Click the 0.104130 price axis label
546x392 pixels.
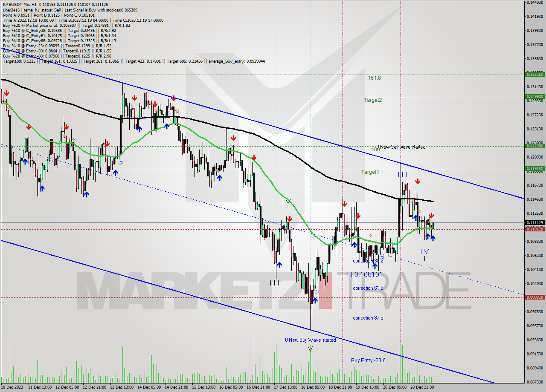click(x=534, y=269)
